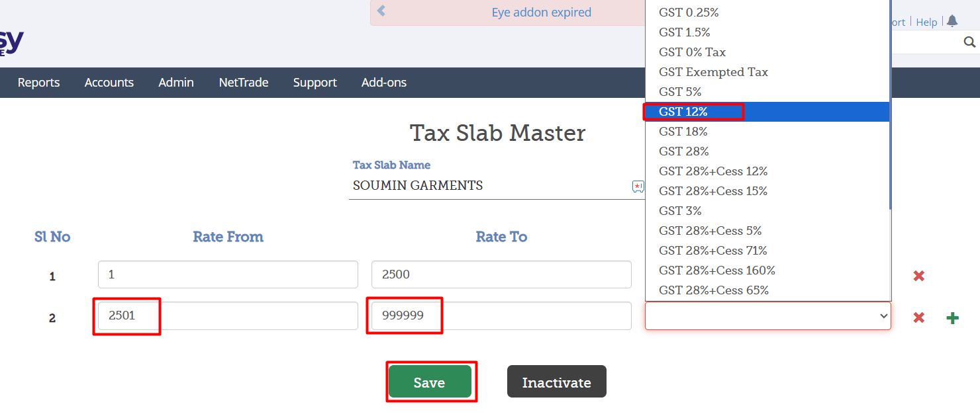Collapse the row 2 tax dropdown arrow
Image resolution: width=980 pixels, height=420 pixels.
pos(883,316)
